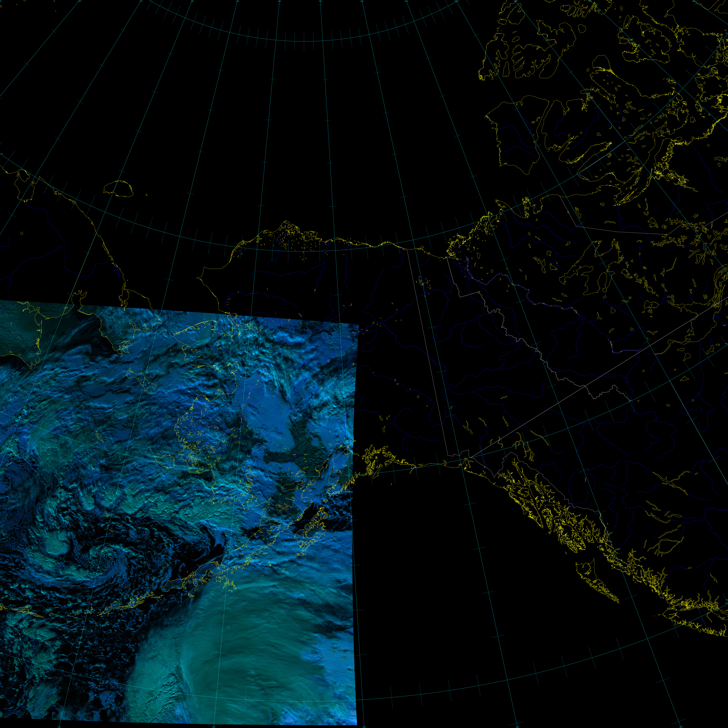Click the 170W label on the bottom edge
728x728 pixels.
click(59, 727)
